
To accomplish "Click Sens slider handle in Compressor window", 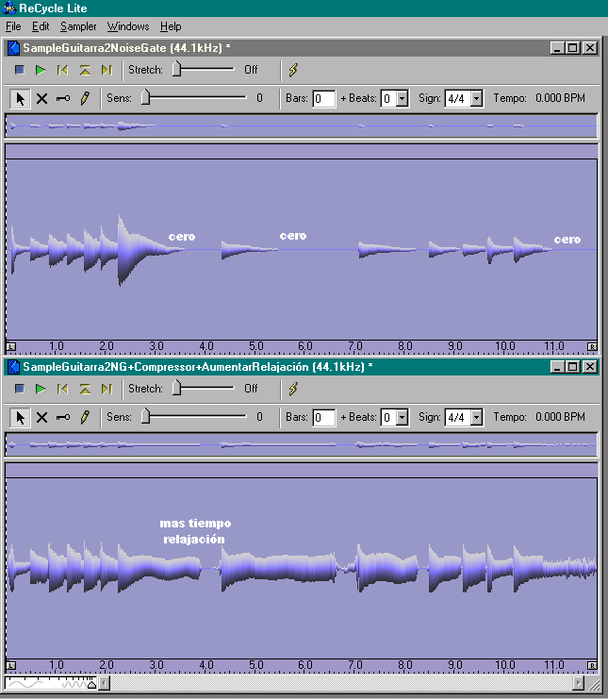I will (145, 416).
